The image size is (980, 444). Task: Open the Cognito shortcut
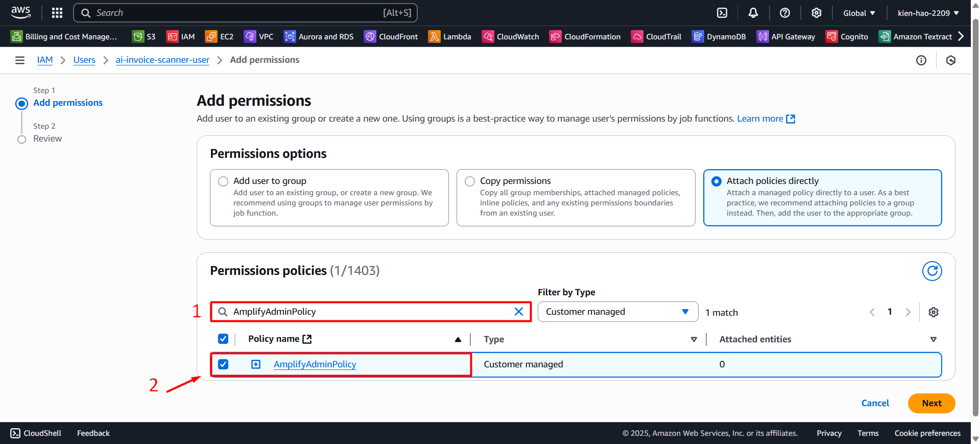tap(847, 36)
